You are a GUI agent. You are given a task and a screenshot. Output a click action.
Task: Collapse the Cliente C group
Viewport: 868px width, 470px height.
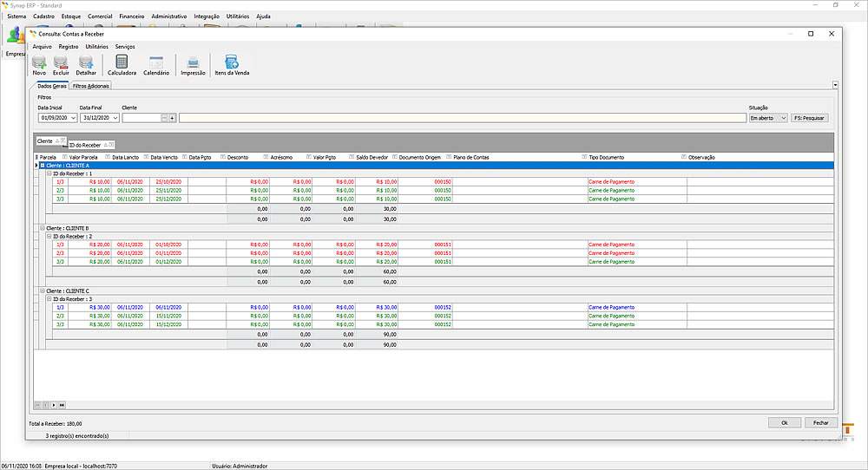click(x=42, y=290)
